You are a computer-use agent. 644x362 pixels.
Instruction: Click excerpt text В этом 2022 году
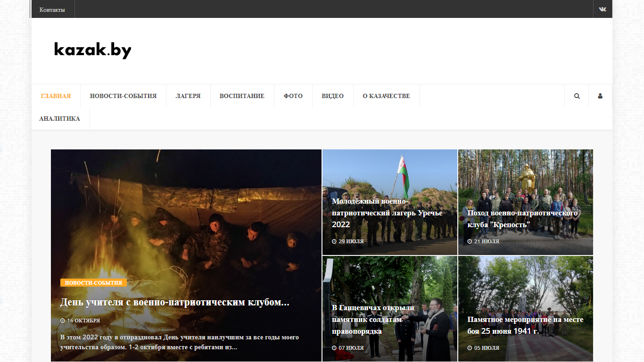[180, 342]
